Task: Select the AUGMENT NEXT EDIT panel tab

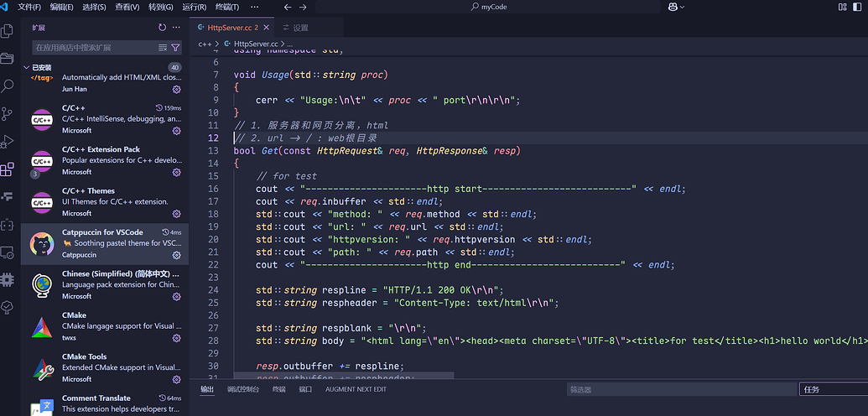Action: [x=356, y=389]
